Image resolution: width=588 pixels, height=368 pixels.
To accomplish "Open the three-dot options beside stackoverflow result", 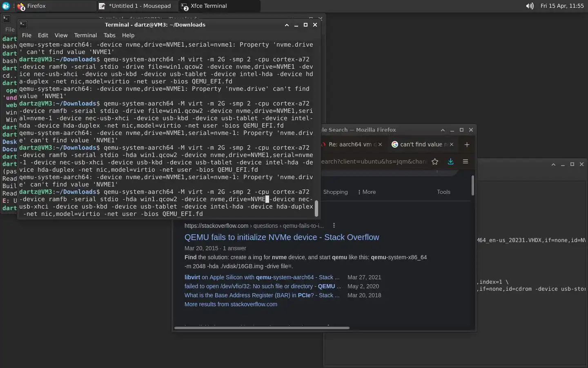I will point(334,225).
